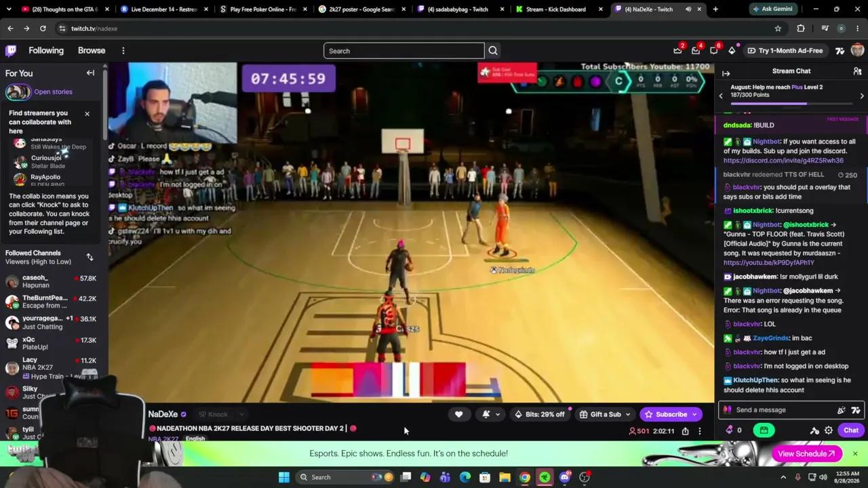Screen dimensions: 868x488
Task: Open the stream's three-dot options menu
Action: tap(700, 431)
